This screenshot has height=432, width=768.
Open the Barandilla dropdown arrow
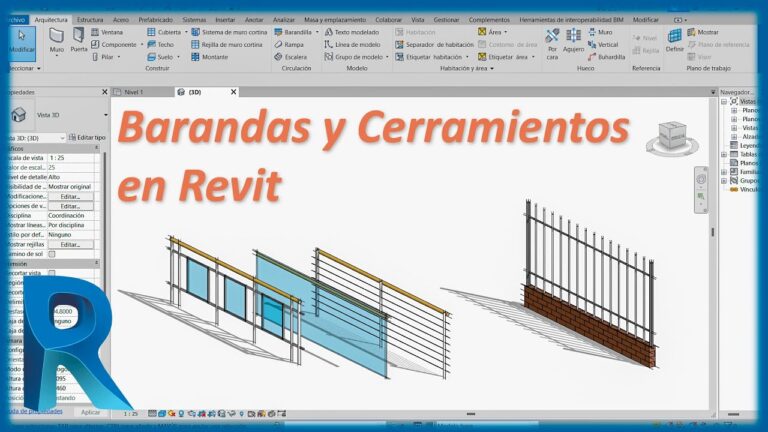pos(317,32)
